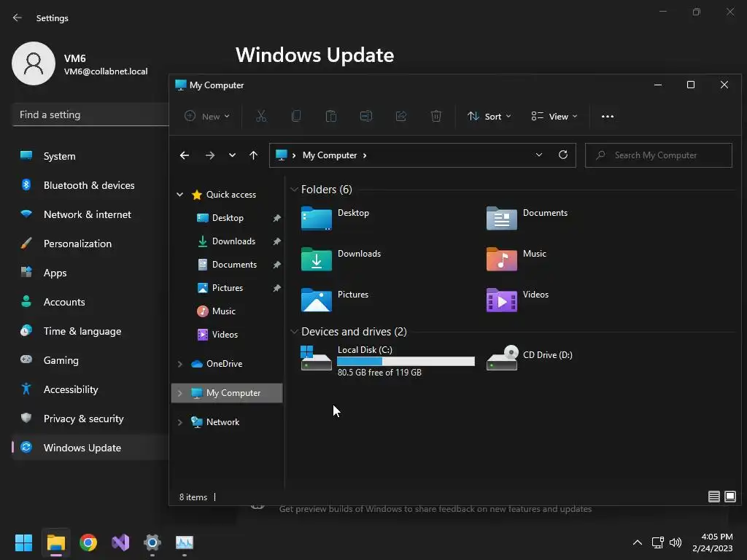The width and height of the screenshot is (747, 560).
Task: Expand the address bar history dropdown
Action: (539, 155)
